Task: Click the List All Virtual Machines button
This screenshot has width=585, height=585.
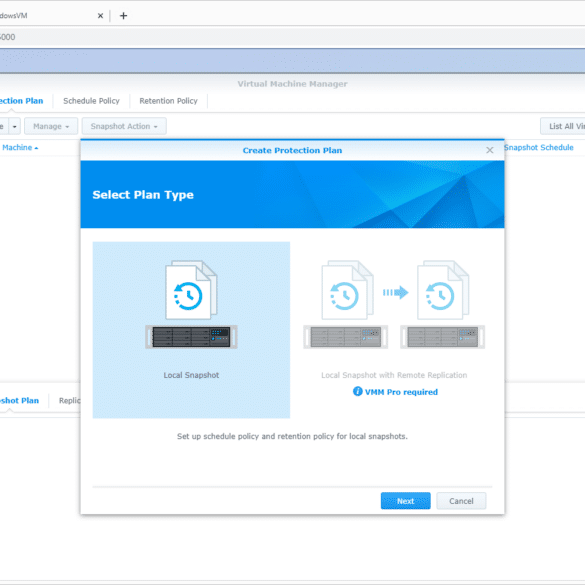Action: tap(563, 126)
